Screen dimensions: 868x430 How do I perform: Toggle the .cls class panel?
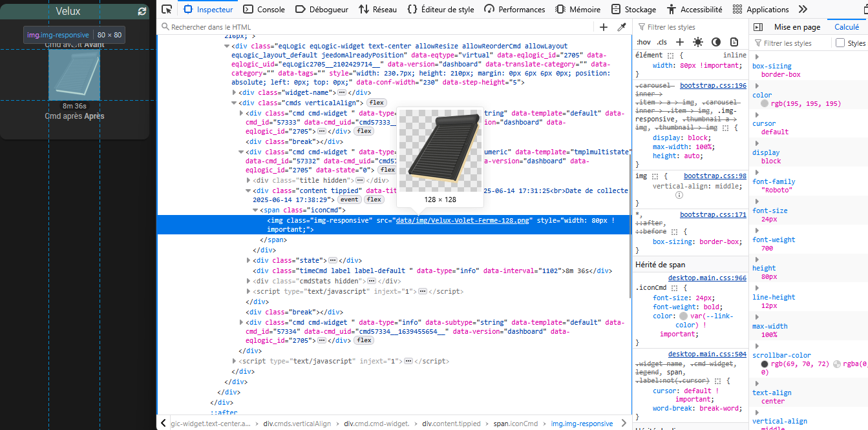pos(662,42)
